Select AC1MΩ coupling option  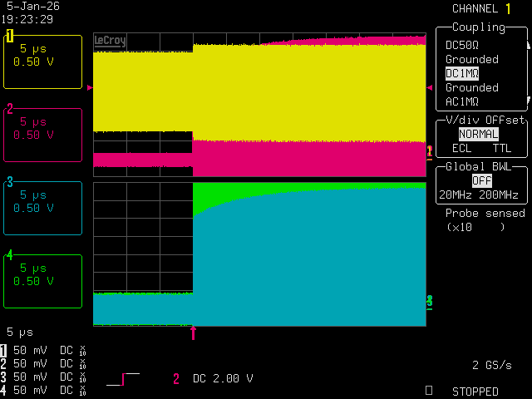click(x=462, y=101)
